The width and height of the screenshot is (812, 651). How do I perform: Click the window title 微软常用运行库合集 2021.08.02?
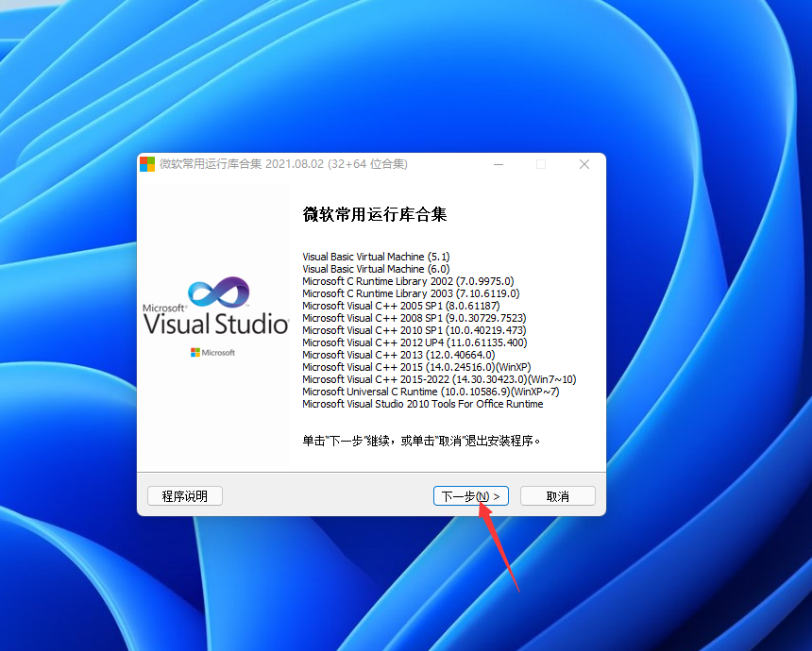(283, 164)
